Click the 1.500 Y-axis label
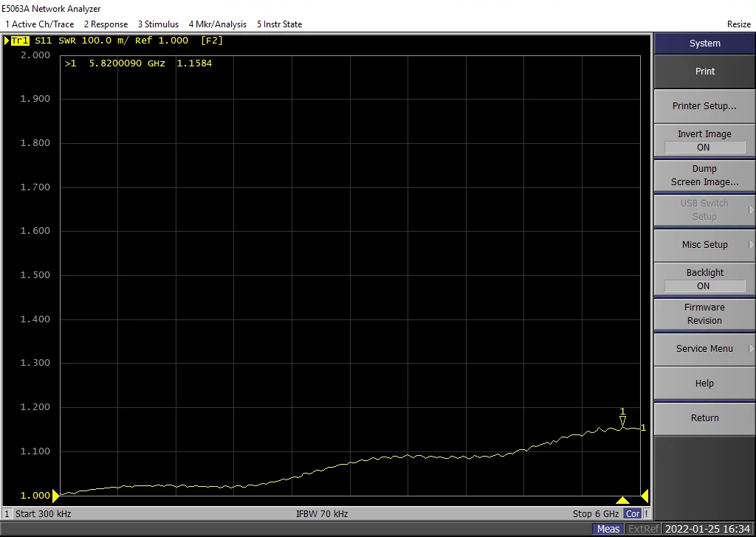Viewport: 756px width, 537px height. point(35,275)
